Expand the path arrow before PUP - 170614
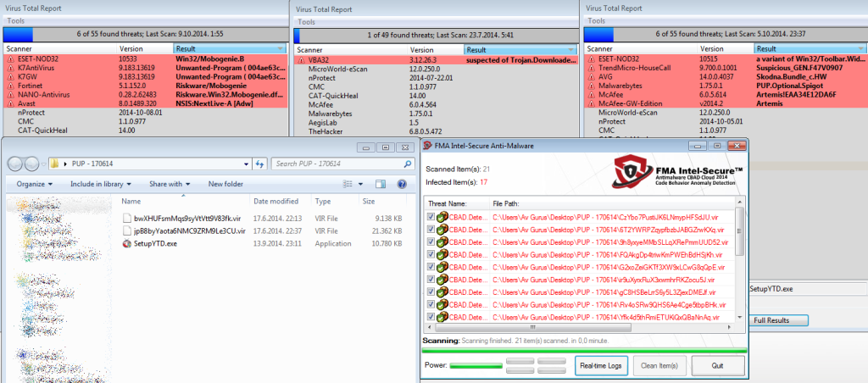The width and height of the screenshot is (868, 383). [66, 164]
